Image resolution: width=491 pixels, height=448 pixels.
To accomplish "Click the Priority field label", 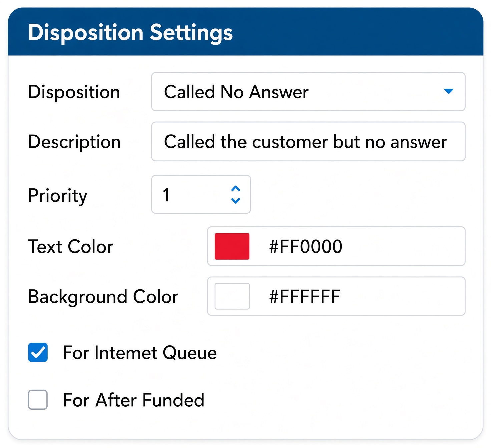I will click(58, 195).
